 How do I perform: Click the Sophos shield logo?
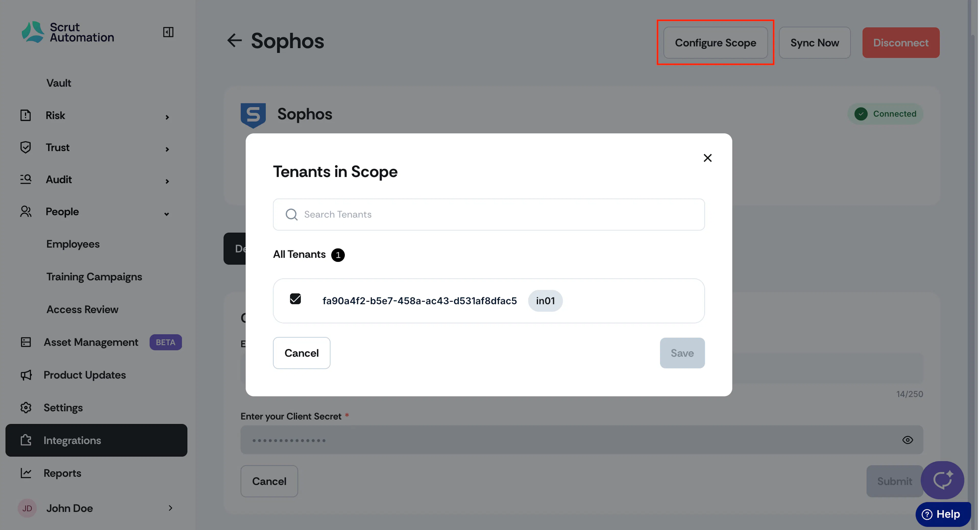pos(253,115)
